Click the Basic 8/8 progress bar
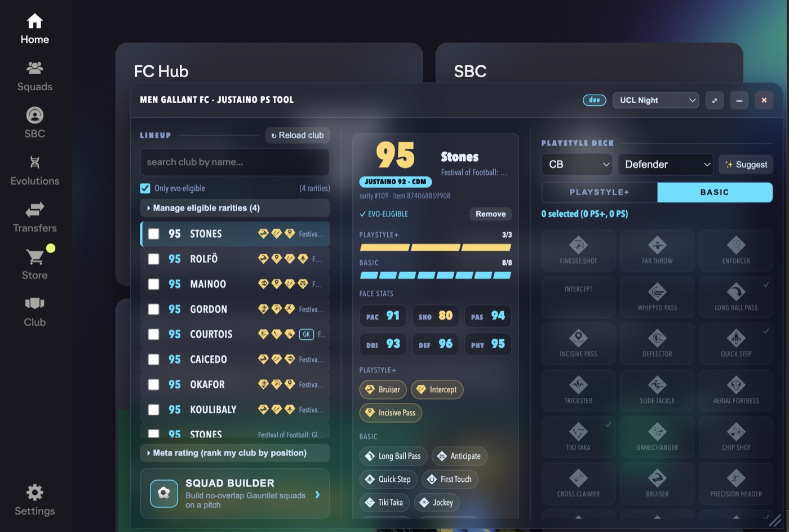Viewport: 789px width, 532px height. pos(435,276)
